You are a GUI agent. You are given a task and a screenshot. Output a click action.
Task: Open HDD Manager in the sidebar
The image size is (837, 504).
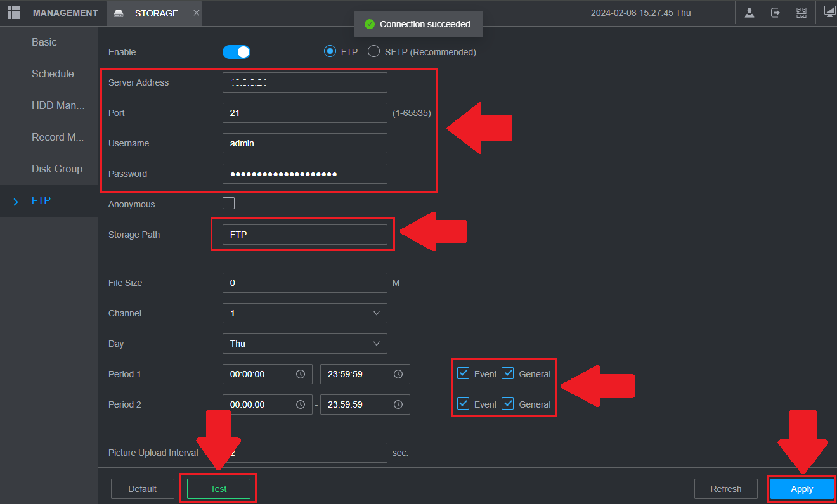tap(58, 105)
